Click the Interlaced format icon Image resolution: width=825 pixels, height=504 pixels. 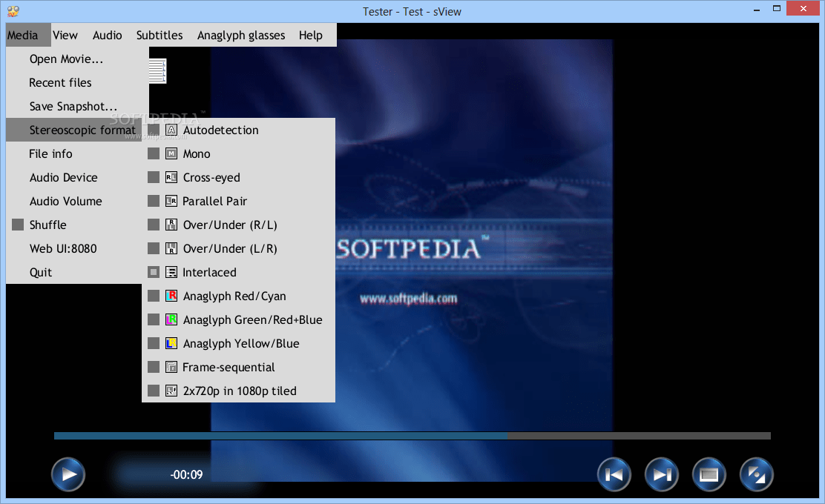click(x=171, y=272)
